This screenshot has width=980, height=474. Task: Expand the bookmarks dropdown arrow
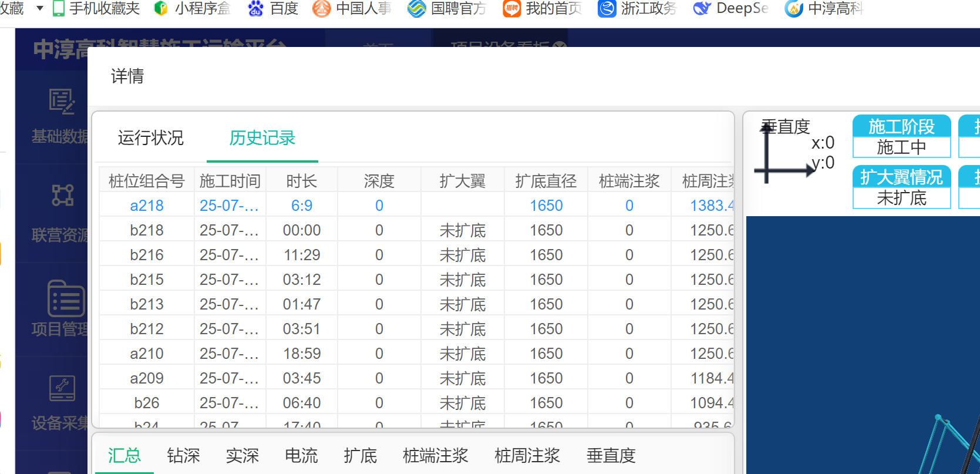40,8
